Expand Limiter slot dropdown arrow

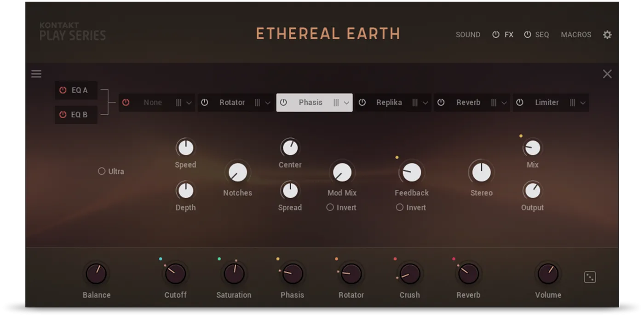(583, 103)
